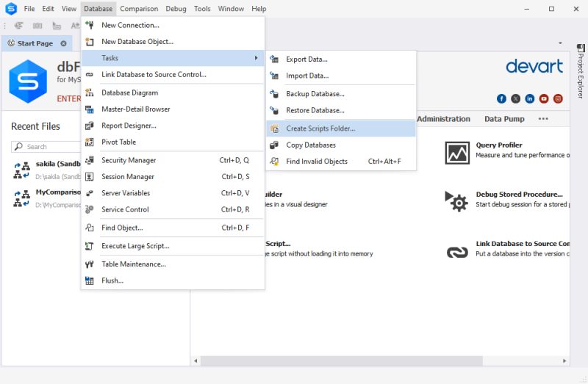
Task: Open Link Database to Source Control card
Action: pos(508,249)
